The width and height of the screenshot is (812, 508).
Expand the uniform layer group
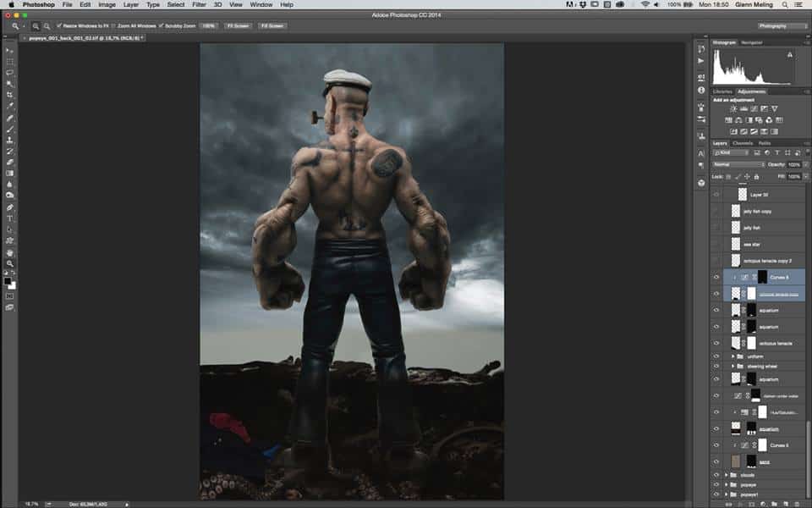coord(733,357)
